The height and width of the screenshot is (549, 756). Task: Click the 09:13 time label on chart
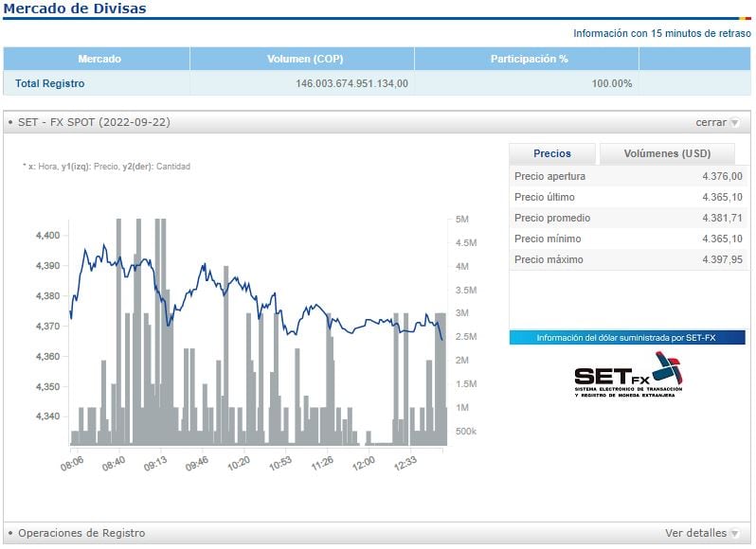(155, 463)
